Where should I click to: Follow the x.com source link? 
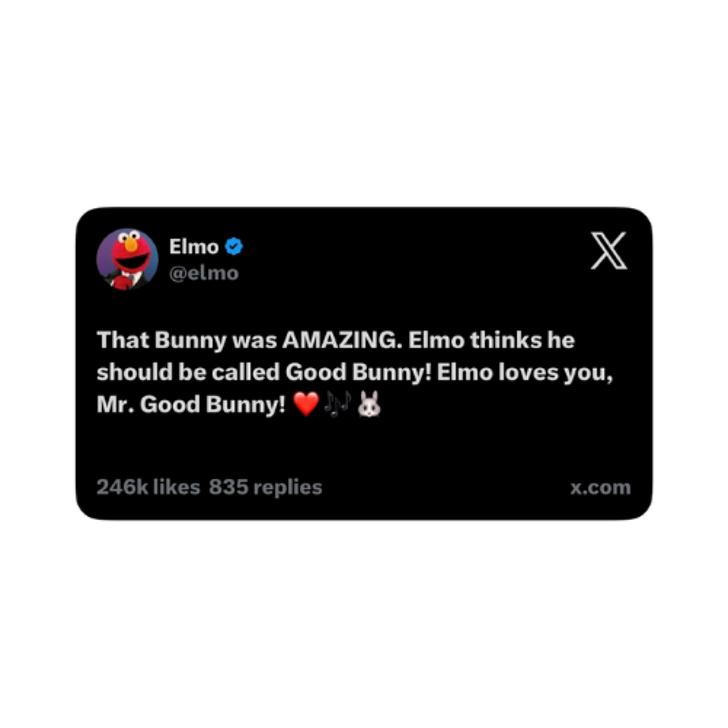(x=601, y=488)
